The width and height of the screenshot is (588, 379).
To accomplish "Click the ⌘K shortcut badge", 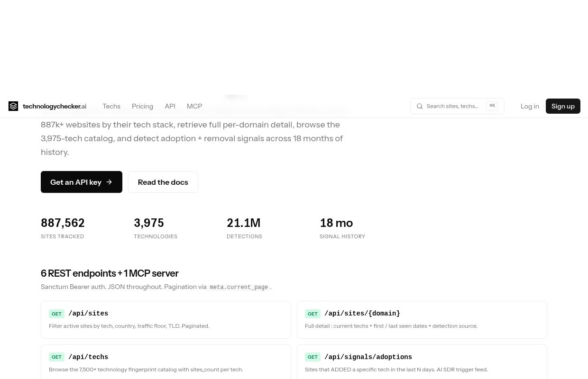I will pyautogui.click(x=492, y=106).
